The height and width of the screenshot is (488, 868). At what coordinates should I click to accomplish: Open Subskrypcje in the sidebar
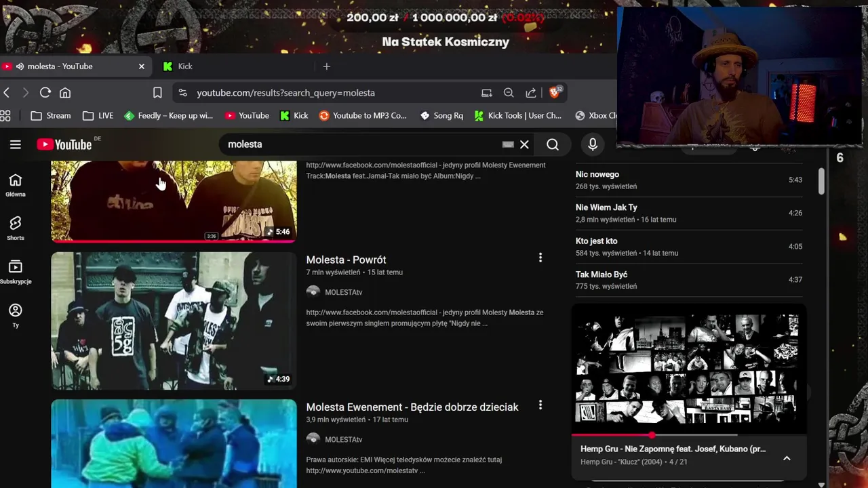16,272
